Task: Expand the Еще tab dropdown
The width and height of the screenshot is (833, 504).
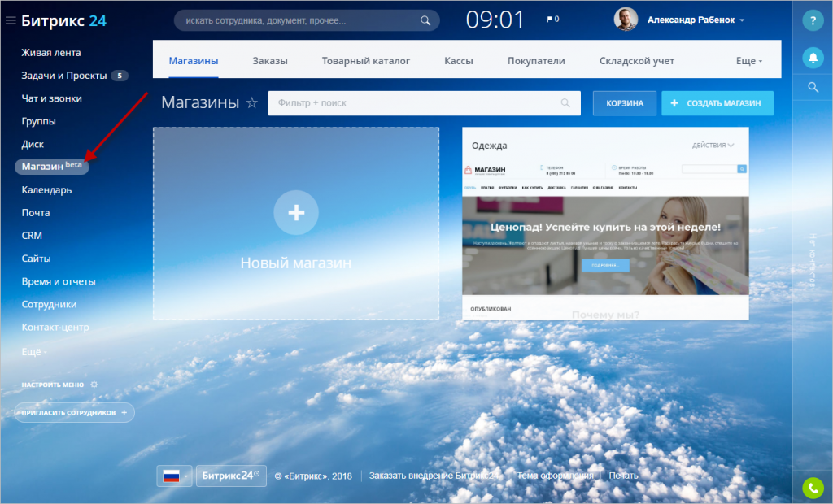Action: pos(749,61)
